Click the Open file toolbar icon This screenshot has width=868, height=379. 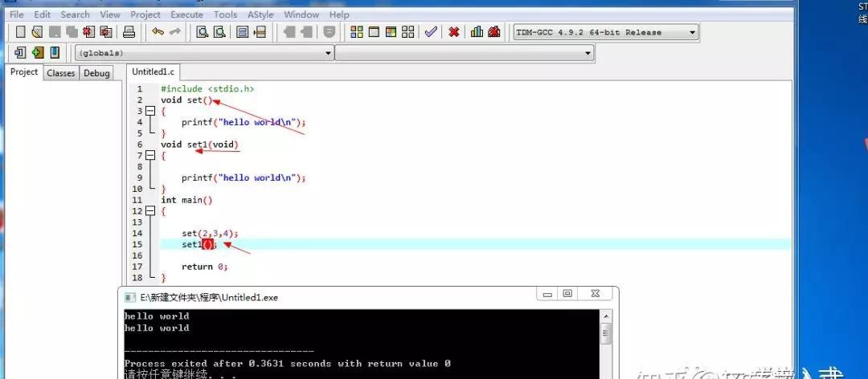(x=37, y=32)
